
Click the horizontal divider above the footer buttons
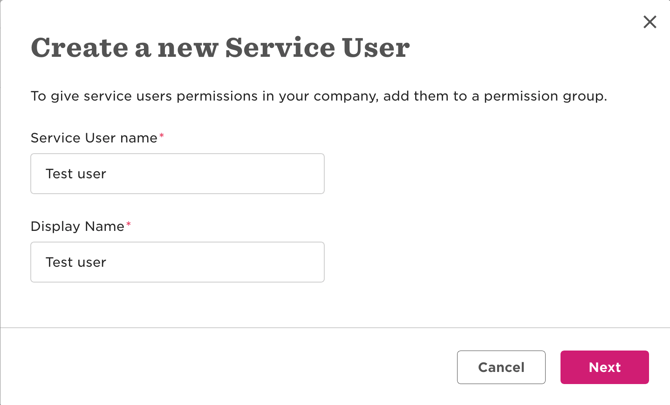tap(335, 327)
